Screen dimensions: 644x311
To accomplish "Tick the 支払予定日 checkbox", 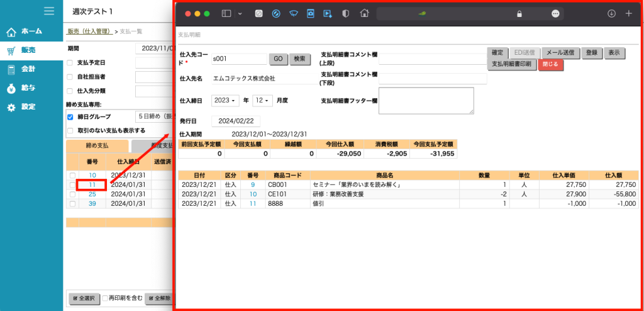I will click(70, 63).
